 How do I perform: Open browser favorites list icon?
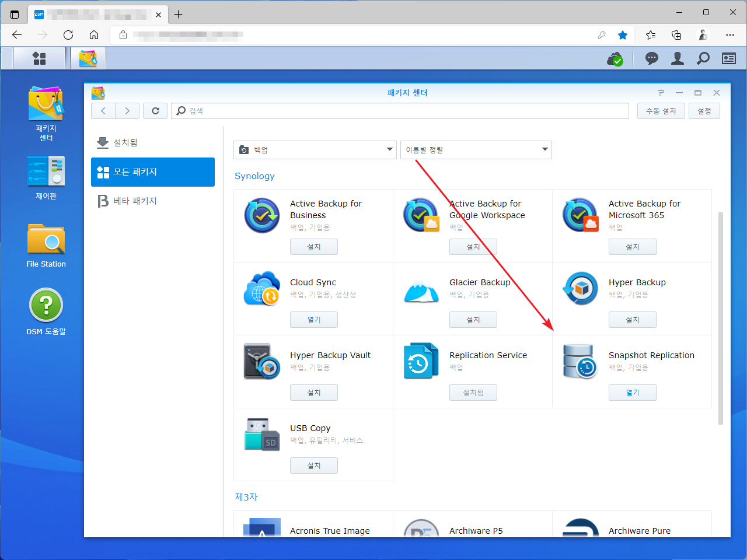coord(651,35)
